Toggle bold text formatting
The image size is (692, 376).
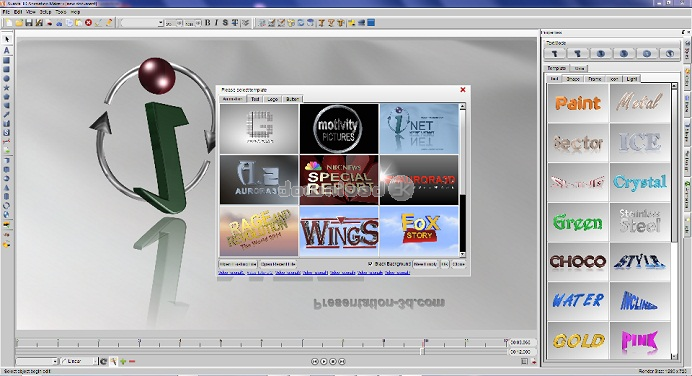[x=207, y=23]
